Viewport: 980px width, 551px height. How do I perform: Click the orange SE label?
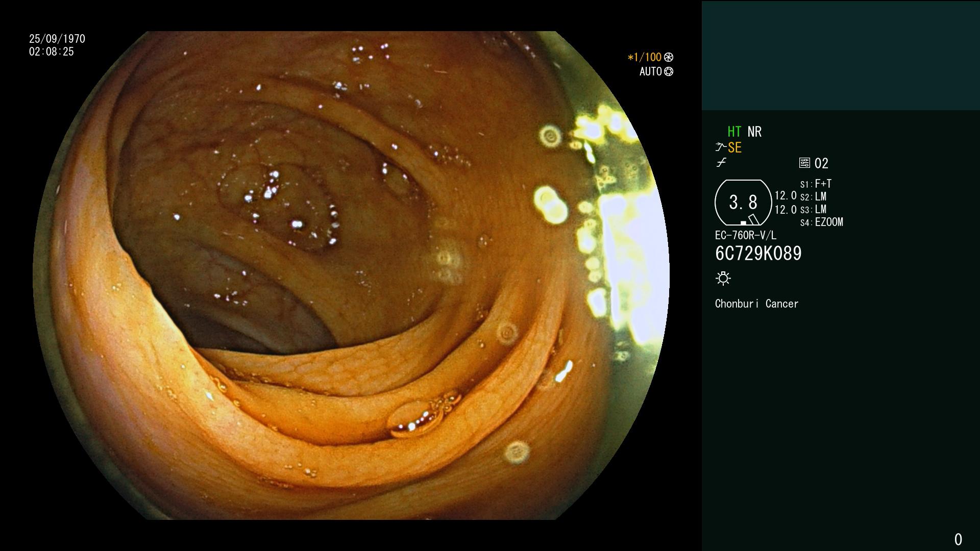pyautogui.click(x=734, y=148)
